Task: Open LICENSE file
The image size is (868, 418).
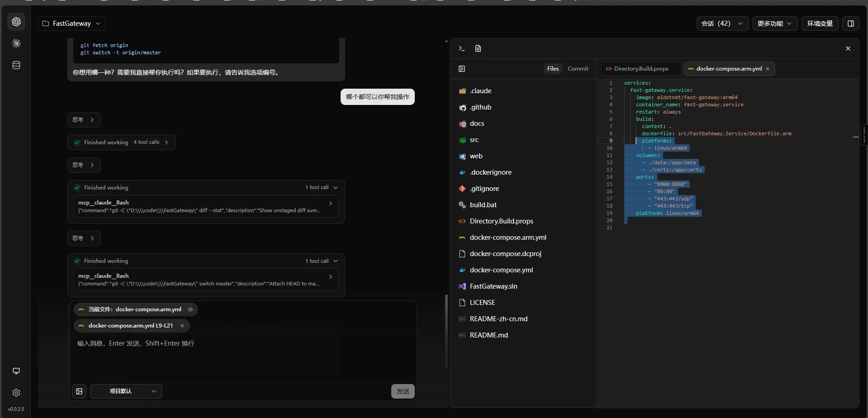Action: click(x=523, y=303)
